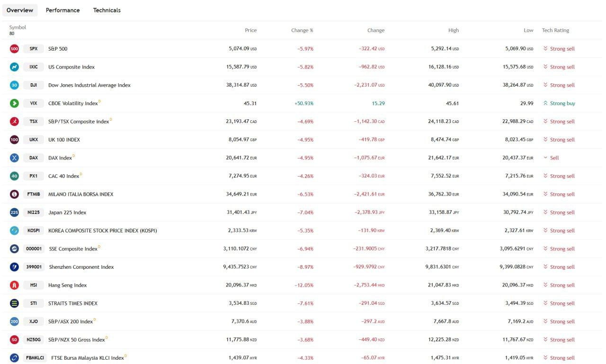Switch to the Performance tab
Image resolution: width=606 pixels, height=364 pixels.
click(62, 10)
